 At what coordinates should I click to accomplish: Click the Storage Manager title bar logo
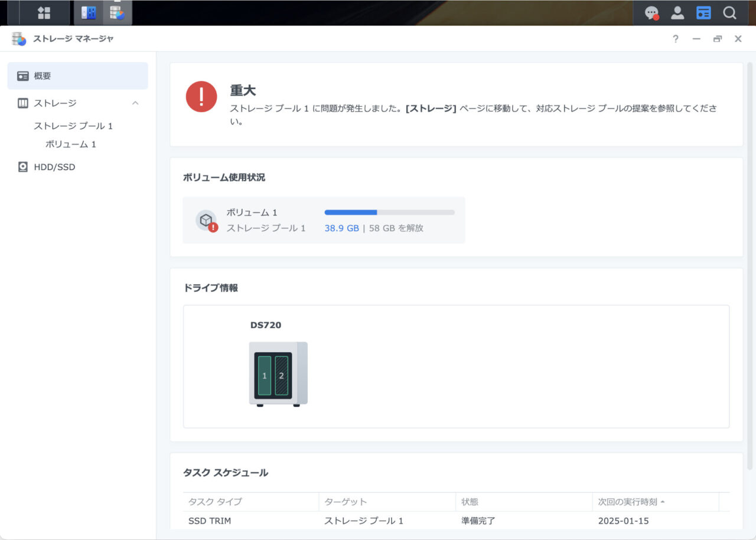click(x=19, y=39)
